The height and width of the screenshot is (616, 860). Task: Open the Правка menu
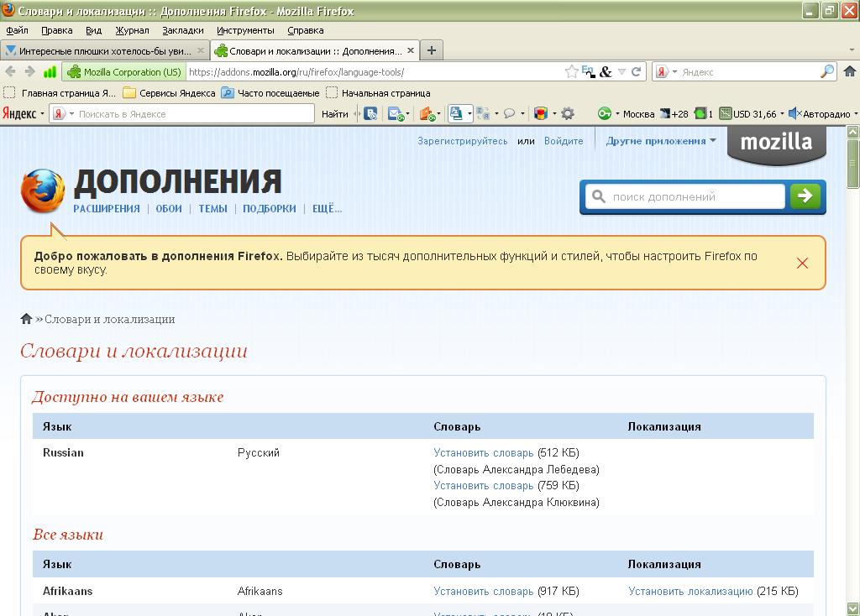click(56, 30)
